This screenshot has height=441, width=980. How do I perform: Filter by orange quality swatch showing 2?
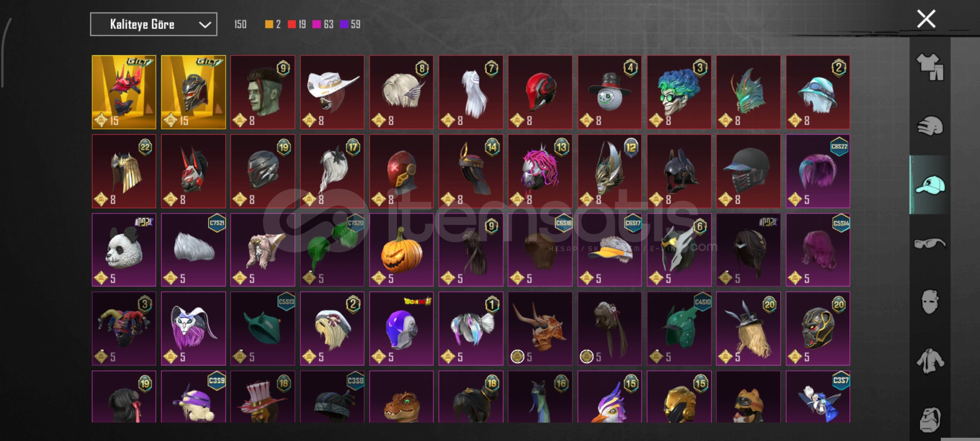(x=273, y=24)
